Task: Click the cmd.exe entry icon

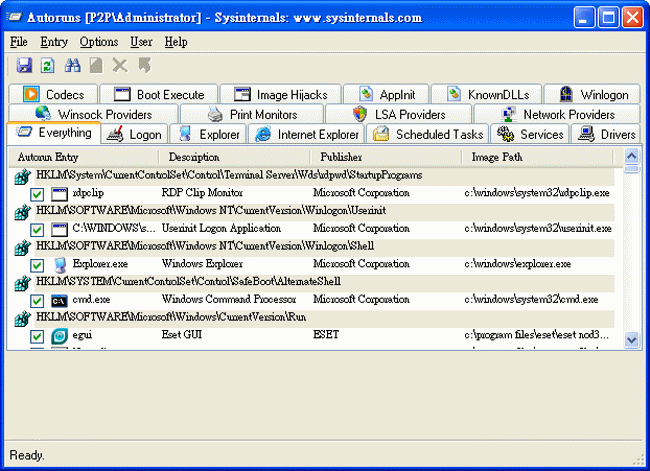Action: tap(59, 300)
